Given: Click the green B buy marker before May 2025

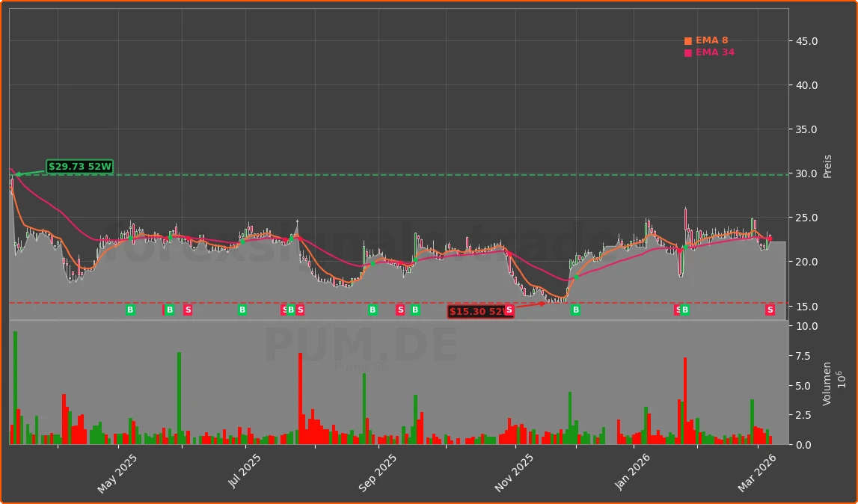Looking at the screenshot, I should tap(130, 309).
